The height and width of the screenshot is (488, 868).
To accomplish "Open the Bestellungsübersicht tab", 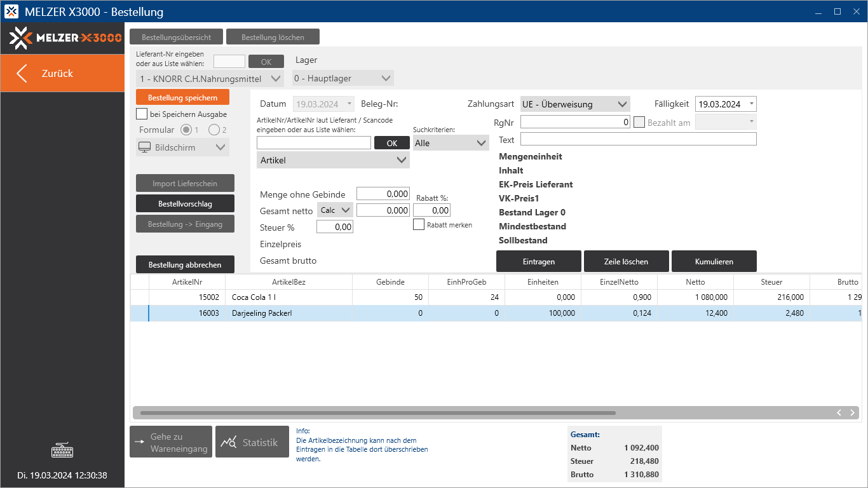I will coord(176,37).
